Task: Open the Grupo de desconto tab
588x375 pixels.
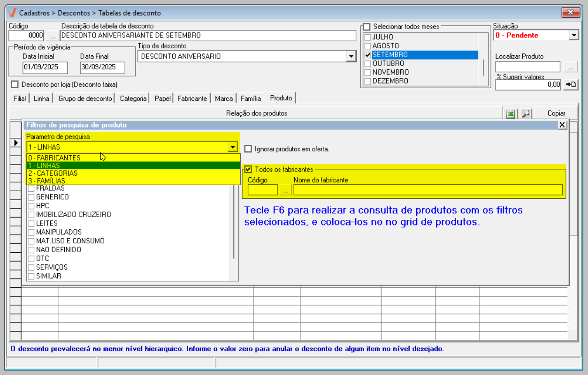Action: (x=85, y=98)
